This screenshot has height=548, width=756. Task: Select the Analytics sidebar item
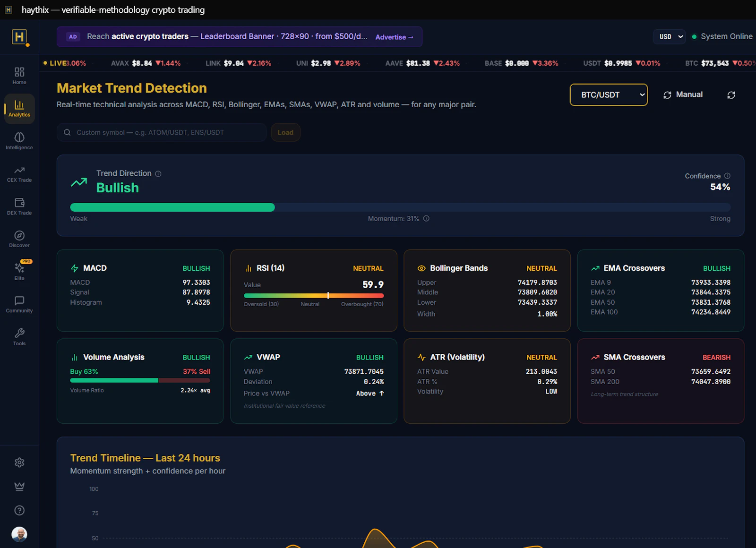coord(19,109)
